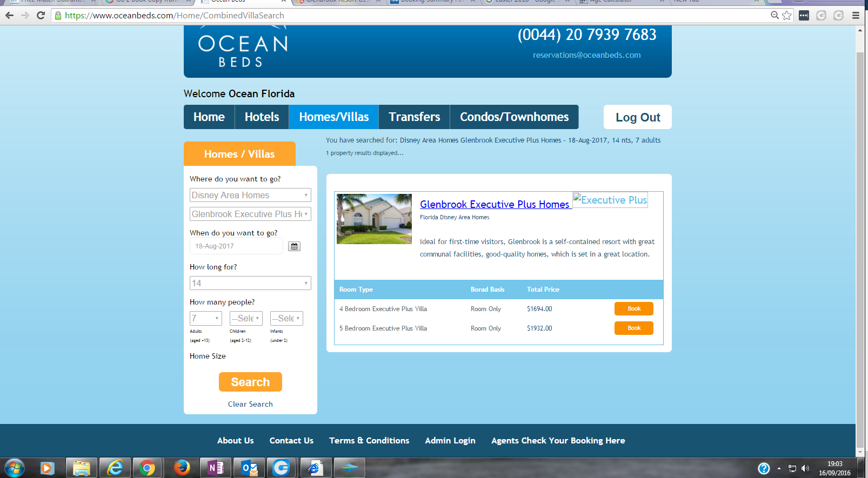Screen dimensions: 868x478
Task: Go to the Home nav tab
Action: click(x=209, y=117)
